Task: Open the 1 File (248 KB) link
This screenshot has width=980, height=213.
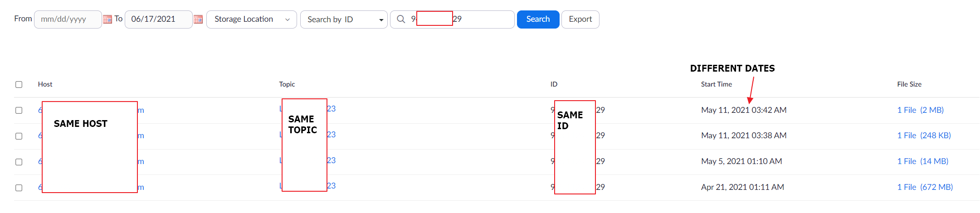Action: coord(924,136)
